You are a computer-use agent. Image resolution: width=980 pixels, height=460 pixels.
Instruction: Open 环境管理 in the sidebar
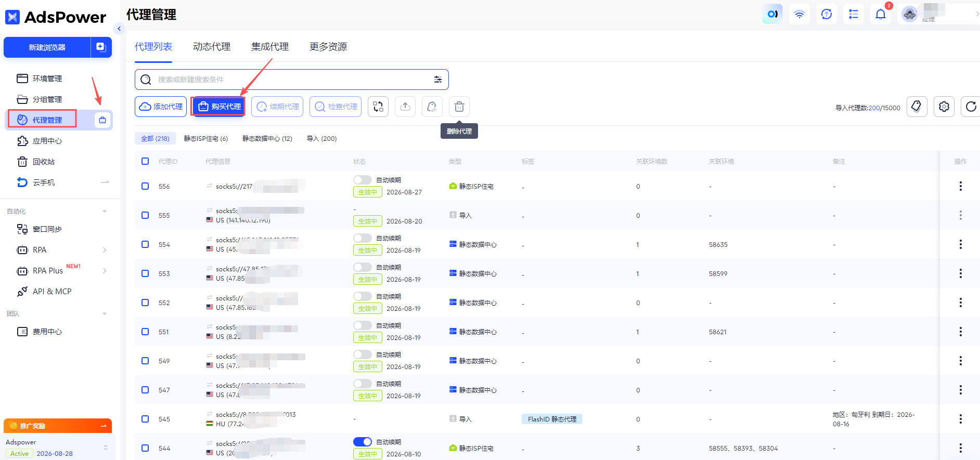pyautogui.click(x=47, y=78)
